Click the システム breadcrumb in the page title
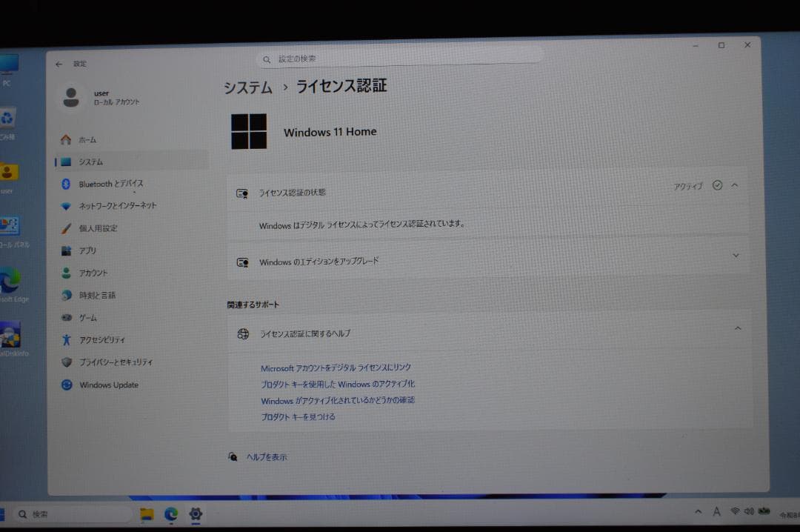This screenshot has height=532, width=800. click(x=248, y=87)
